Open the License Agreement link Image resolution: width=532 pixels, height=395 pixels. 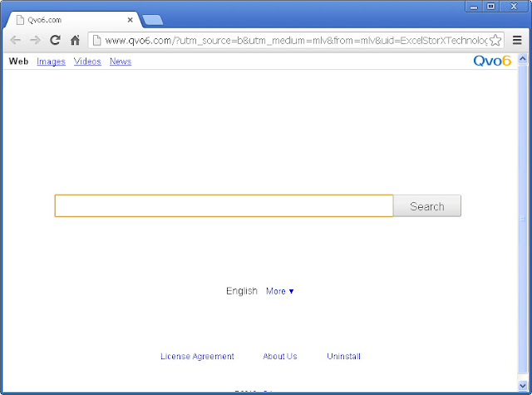197,356
